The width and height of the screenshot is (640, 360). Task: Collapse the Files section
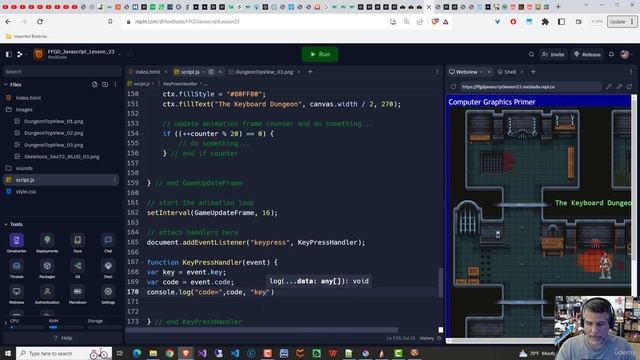(x=6, y=84)
